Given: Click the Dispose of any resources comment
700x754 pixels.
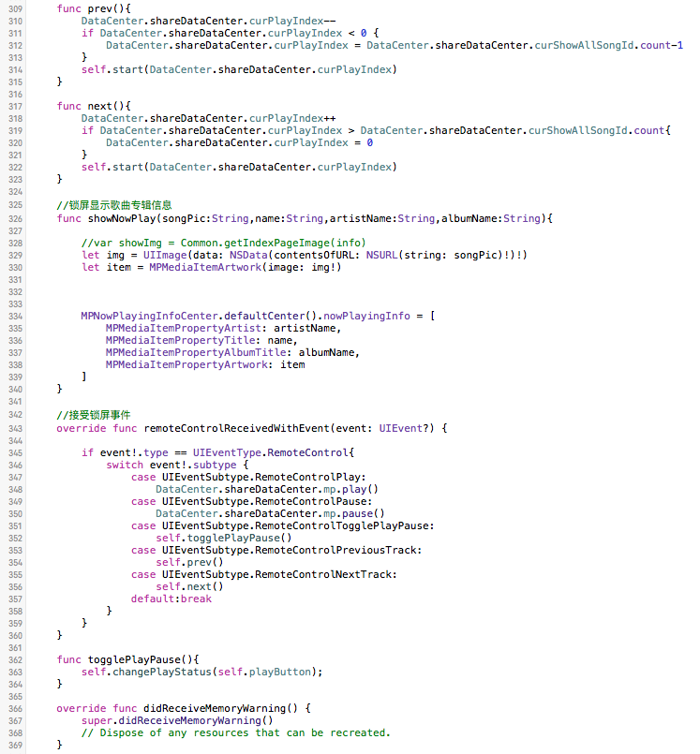Looking at the screenshot, I should pos(236,732).
